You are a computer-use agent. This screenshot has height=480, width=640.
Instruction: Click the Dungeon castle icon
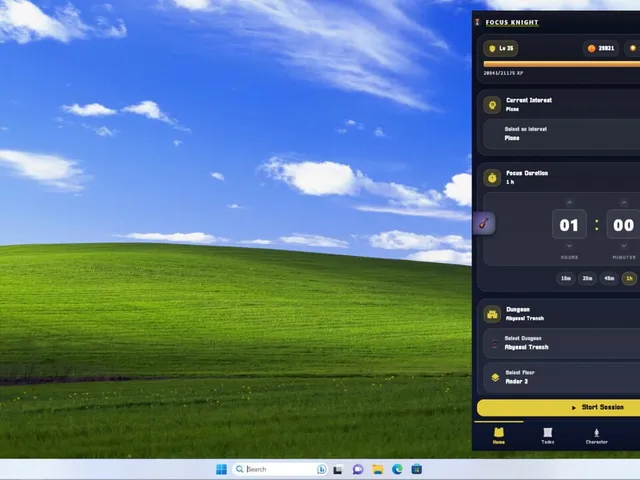[492, 314]
